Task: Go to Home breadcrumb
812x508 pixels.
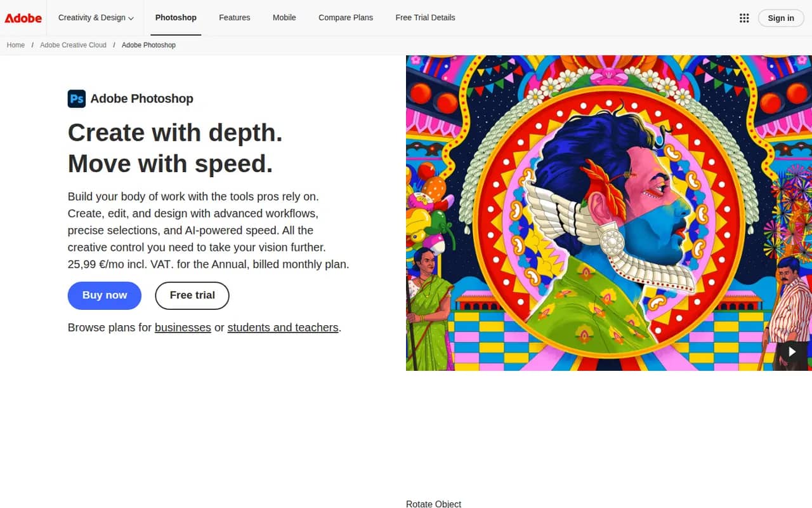Action: [16, 45]
